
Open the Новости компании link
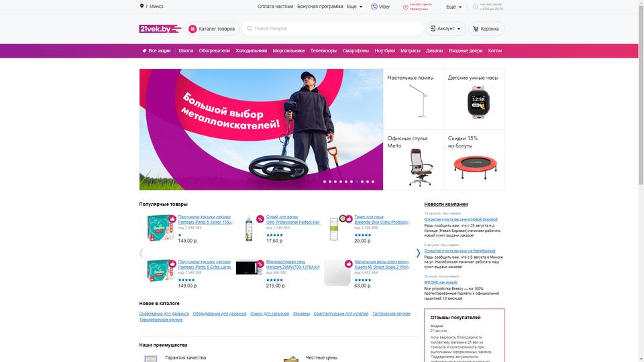click(445, 204)
